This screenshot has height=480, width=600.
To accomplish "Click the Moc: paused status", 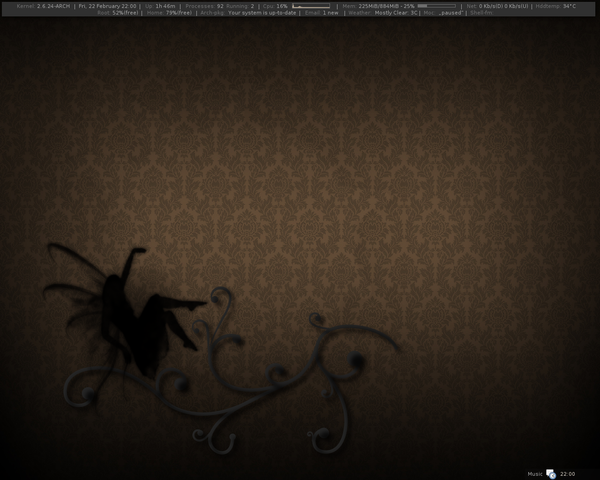I will [443, 13].
